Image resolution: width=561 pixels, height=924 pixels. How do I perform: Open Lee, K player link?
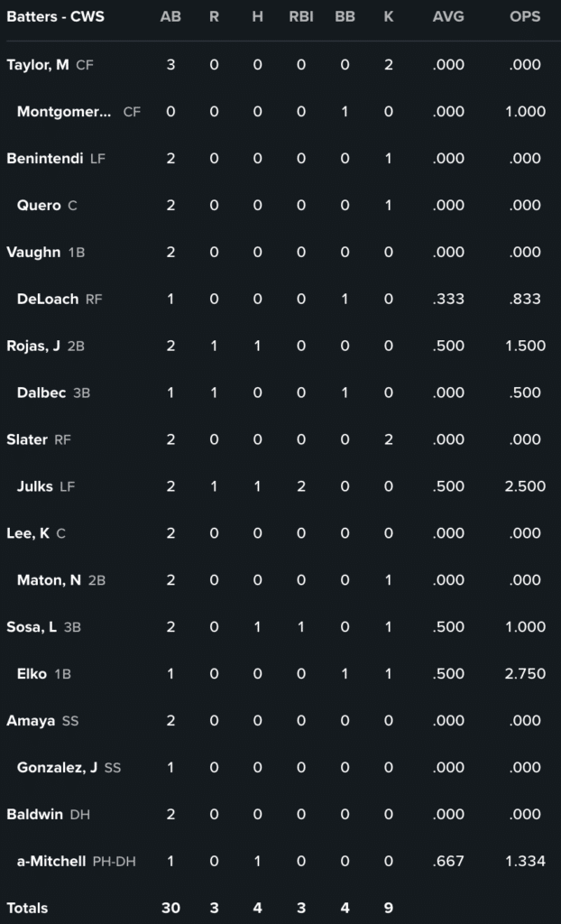(28, 534)
